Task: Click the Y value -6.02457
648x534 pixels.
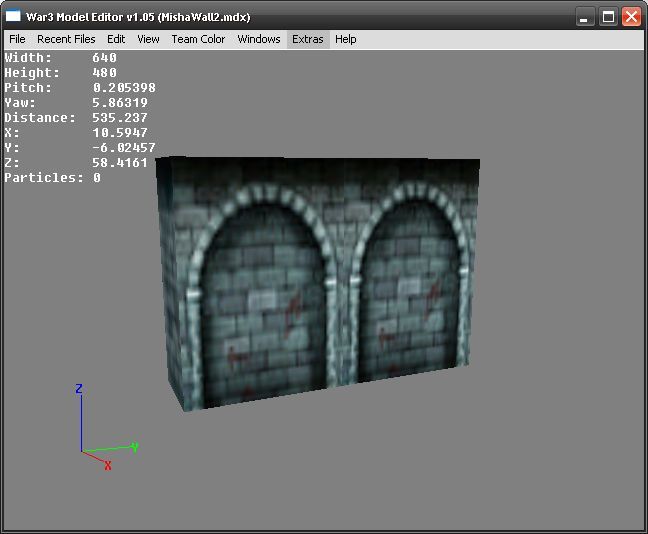Action: (124, 148)
